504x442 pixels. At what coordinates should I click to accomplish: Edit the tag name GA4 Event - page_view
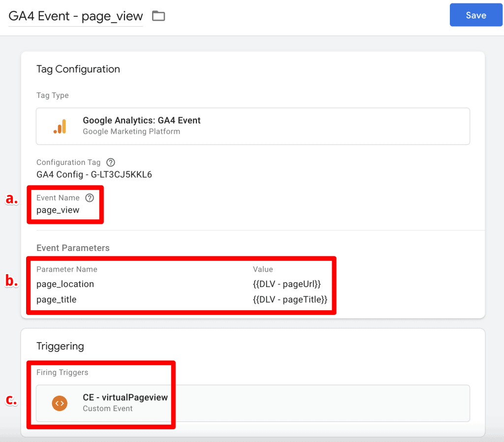[75, 16]
